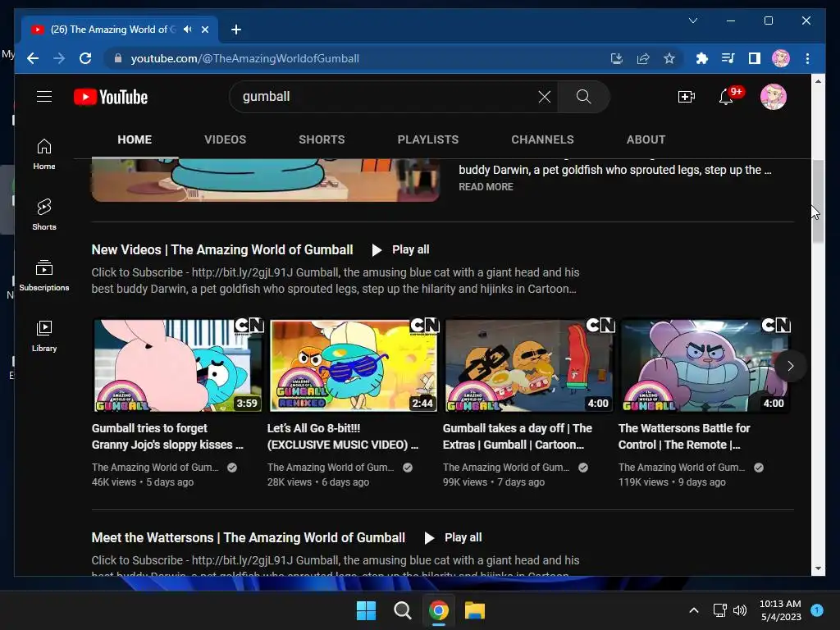Open Gumball takes a day off video title
The width and height of the screenshot is (840, 630).
point(518,436)
